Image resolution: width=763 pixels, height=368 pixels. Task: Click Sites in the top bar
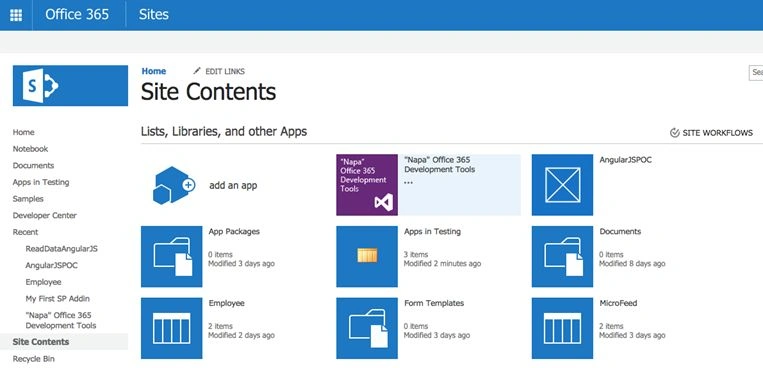[154, 15]
